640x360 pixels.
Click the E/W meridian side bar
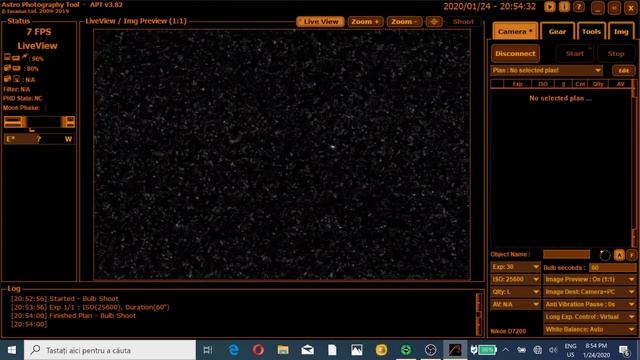click(x=39, y=139)
